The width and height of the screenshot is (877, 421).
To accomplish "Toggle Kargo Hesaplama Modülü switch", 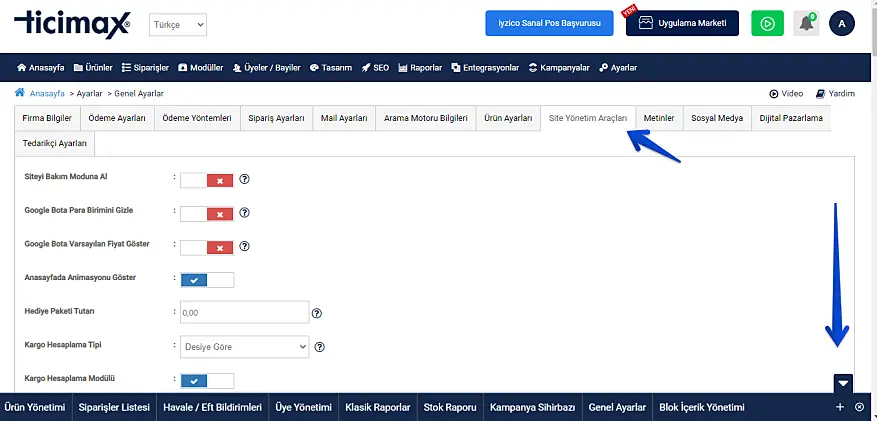I will tap(207, 381).
